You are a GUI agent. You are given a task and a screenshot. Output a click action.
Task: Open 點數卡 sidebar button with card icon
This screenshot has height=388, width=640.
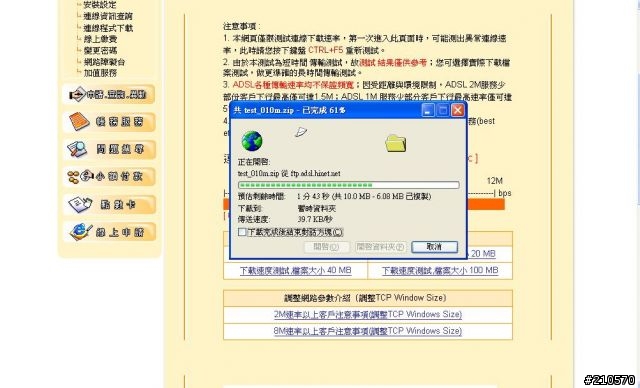click(109, 204)
